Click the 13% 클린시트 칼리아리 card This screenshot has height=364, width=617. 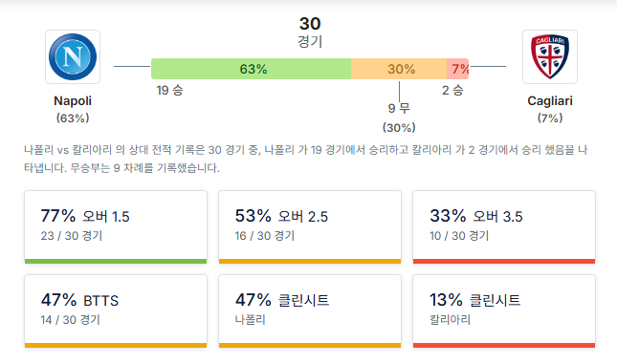click(504, 311)
